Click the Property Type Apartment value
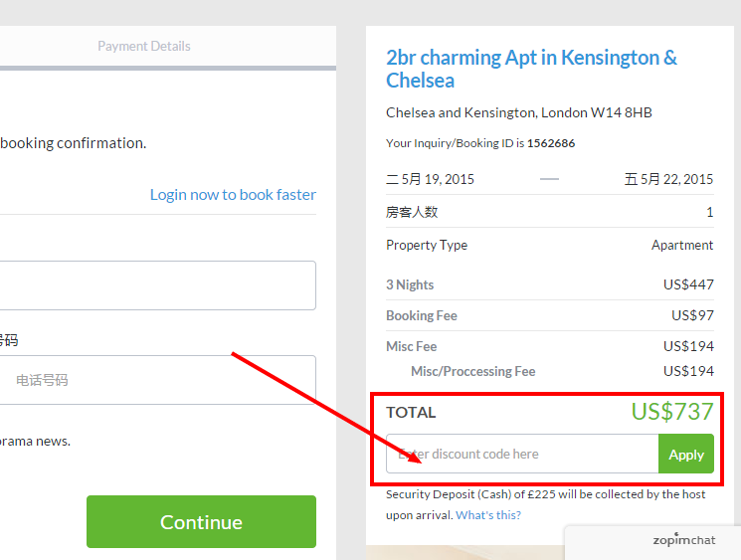 click(682, 245)
